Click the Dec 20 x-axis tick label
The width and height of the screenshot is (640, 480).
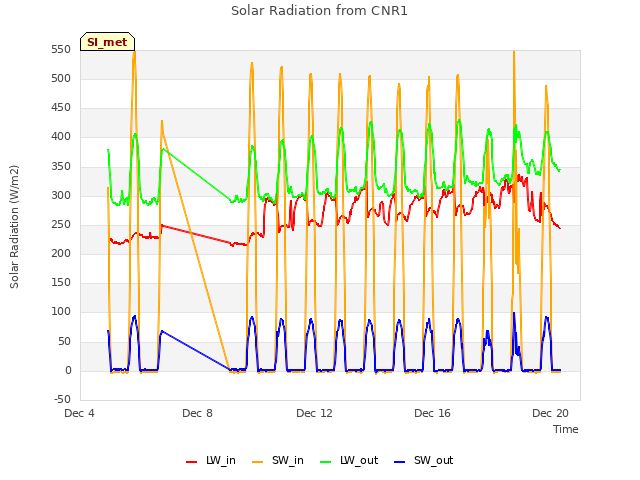tap(550, 413)
